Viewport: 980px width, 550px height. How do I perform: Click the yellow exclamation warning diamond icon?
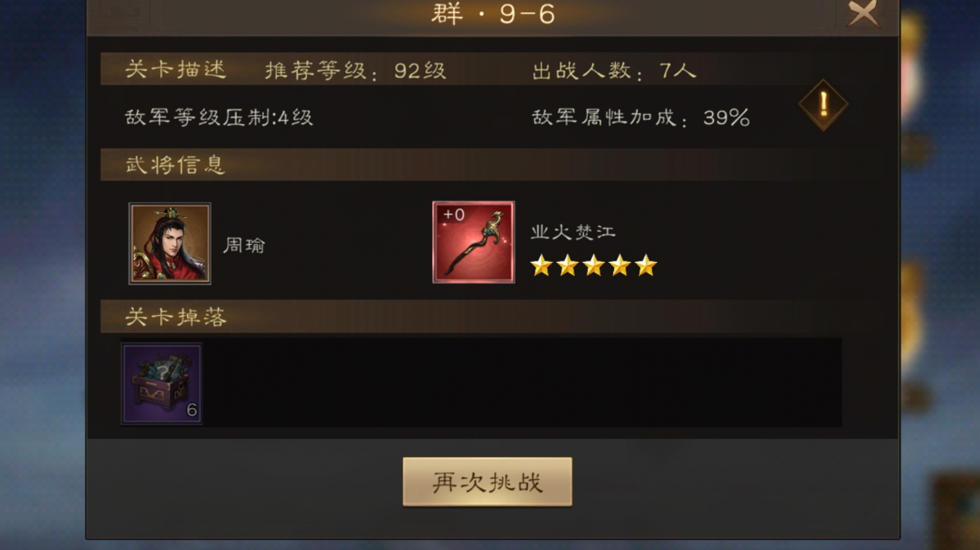(823, 105)
